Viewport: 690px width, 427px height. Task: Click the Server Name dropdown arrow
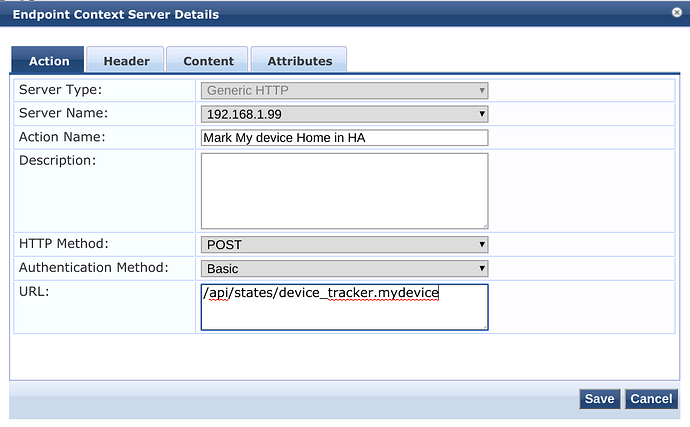coord(482,114)
